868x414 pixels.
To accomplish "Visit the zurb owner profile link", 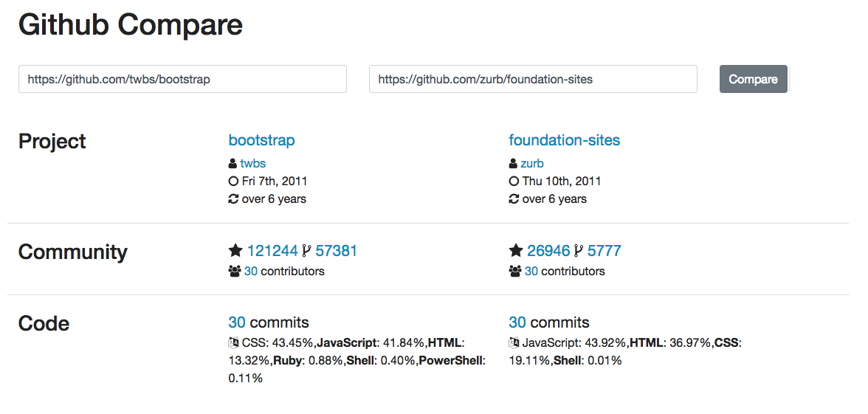I will [532, 163].
